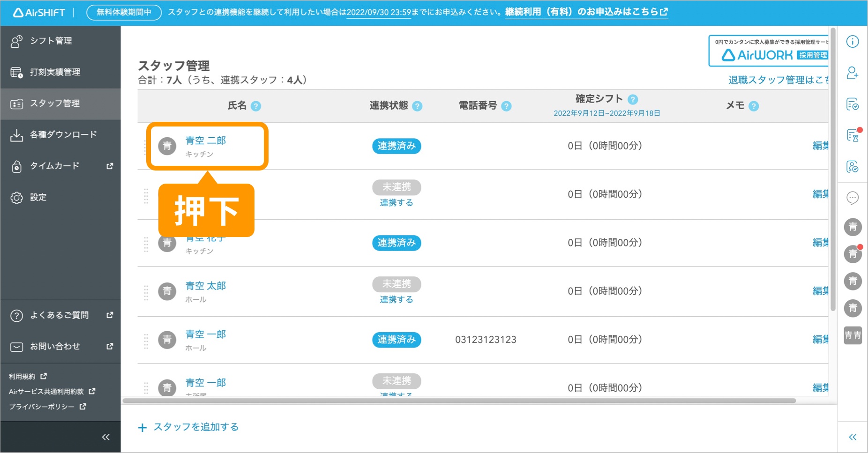Select 各種ダウンロード menu item
This screenshot has width=868, height=453.
click(63, 135)
